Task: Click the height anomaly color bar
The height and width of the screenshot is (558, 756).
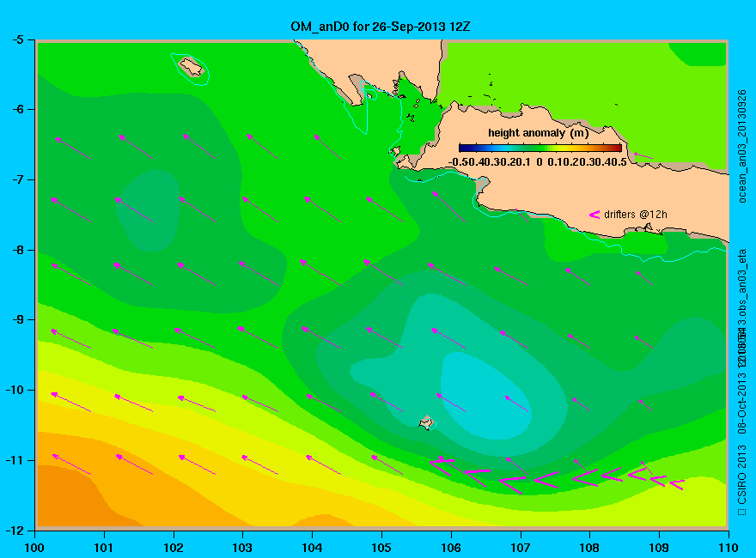Action: click(540, 149)
